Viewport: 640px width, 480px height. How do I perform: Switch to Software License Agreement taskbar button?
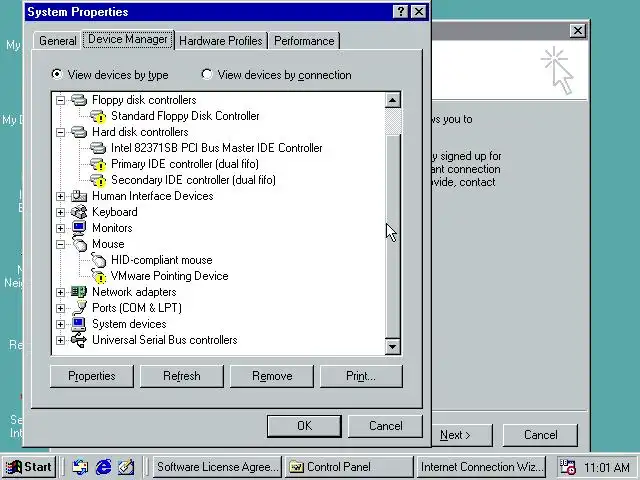(217, 467)
